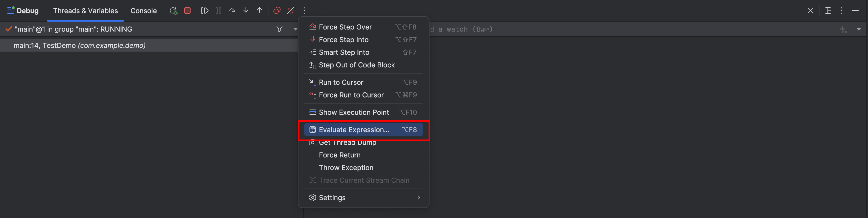Toggle Mute Breakpoints
The image size is (868, 218).
coord(291,11)
